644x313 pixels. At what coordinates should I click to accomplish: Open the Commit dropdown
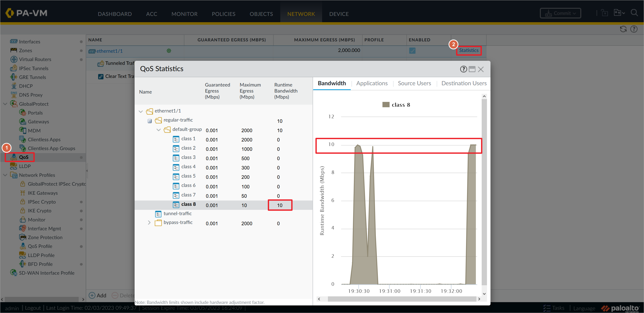pos(560,13)
